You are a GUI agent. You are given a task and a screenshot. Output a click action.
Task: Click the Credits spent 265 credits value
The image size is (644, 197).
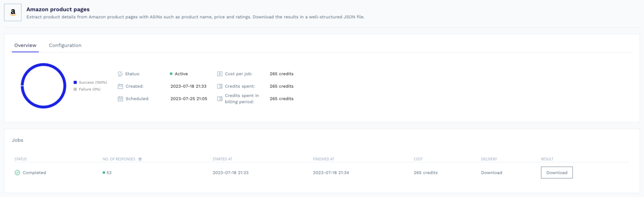[282, 86]
